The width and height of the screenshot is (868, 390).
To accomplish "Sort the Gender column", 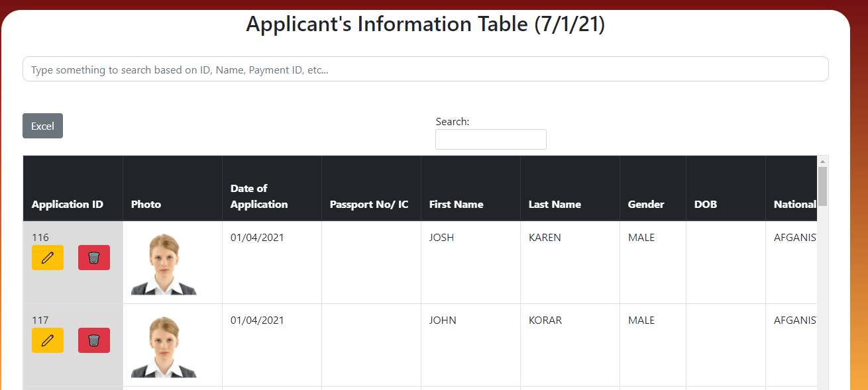I will (x=645, y=204).
